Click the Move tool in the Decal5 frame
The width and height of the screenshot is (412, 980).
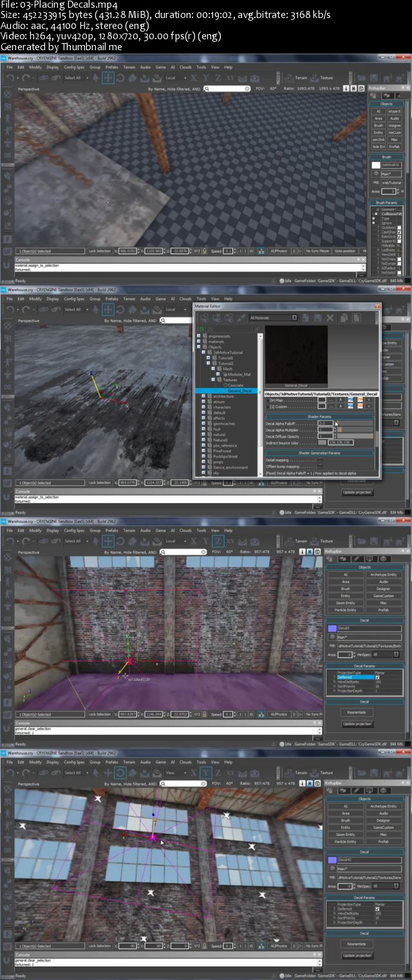tap(108, 541)
